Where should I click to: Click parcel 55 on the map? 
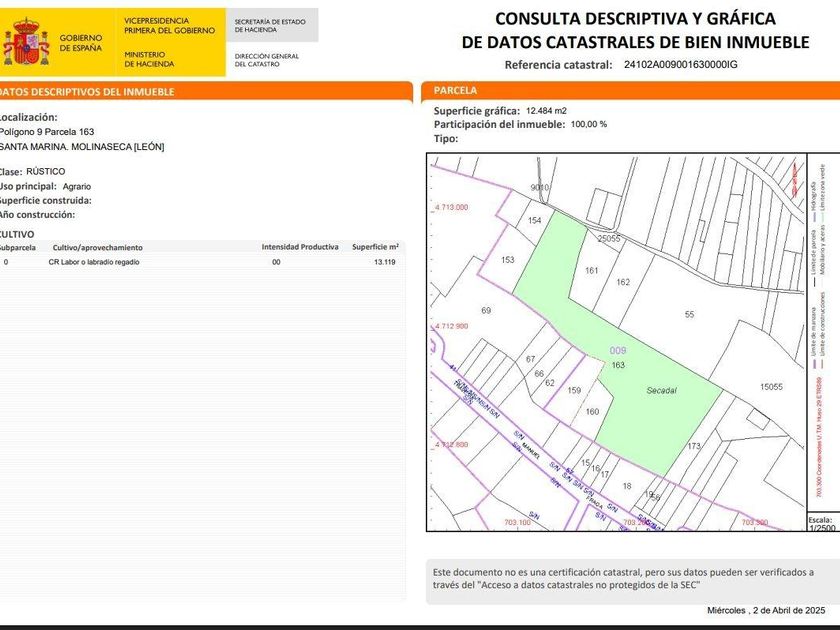(689, 315)
